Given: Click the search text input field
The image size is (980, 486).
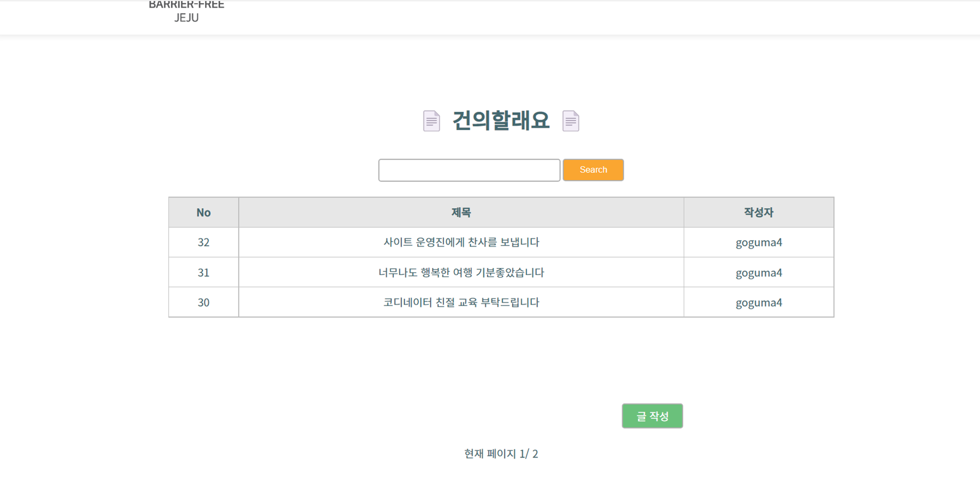Looking at the screenshot, I should point(469,170).
